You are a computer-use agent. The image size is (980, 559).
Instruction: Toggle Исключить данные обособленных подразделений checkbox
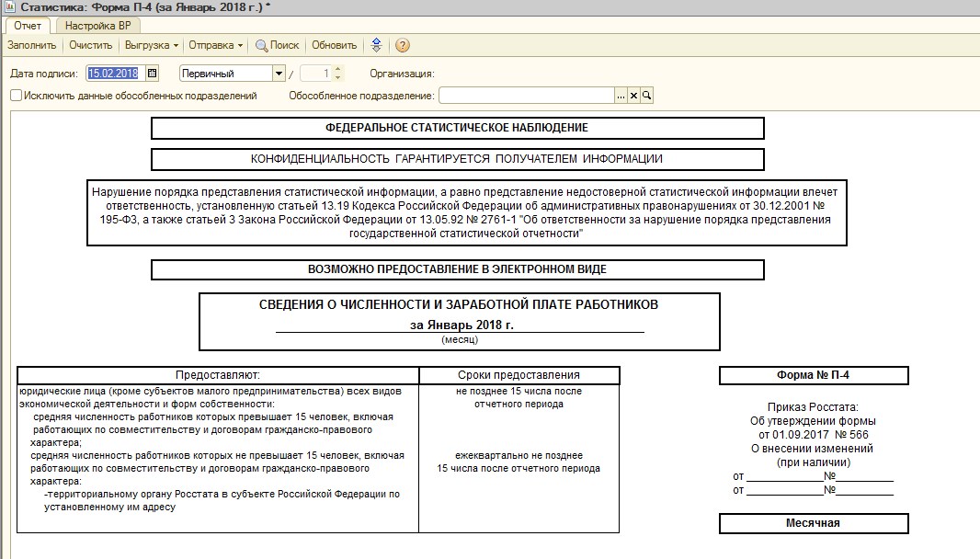17,95
